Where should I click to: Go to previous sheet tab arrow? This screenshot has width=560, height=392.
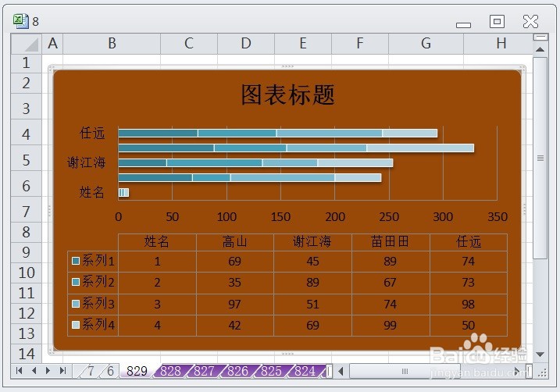34,371
